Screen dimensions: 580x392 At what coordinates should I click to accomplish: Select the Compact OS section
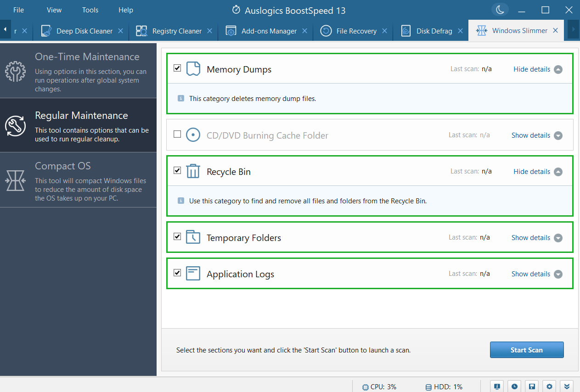click(78, 179)
